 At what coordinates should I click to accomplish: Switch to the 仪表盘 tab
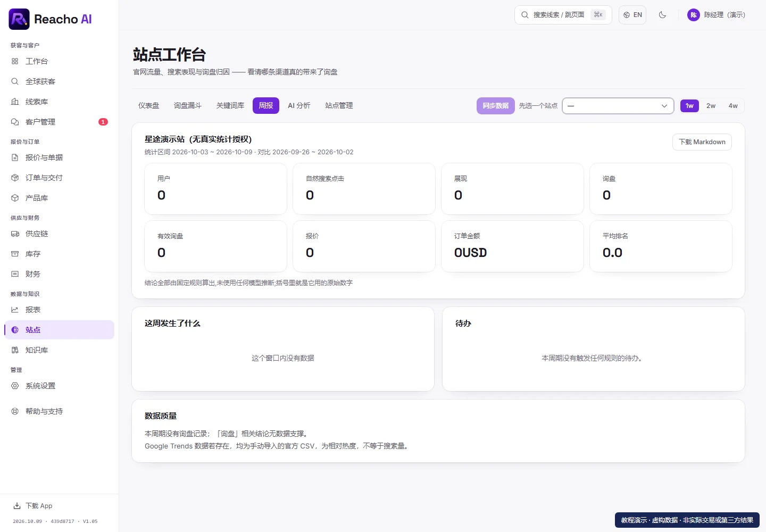click(x=149, y=106)
